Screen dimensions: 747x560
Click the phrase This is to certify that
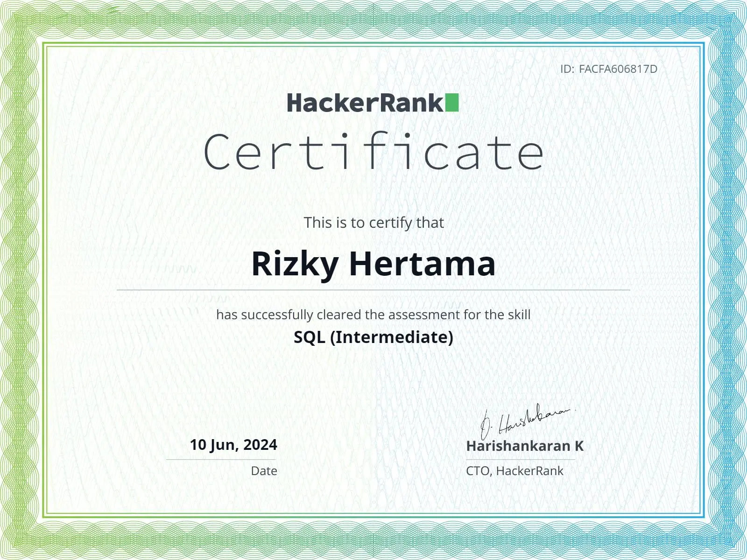pos(373,223)
